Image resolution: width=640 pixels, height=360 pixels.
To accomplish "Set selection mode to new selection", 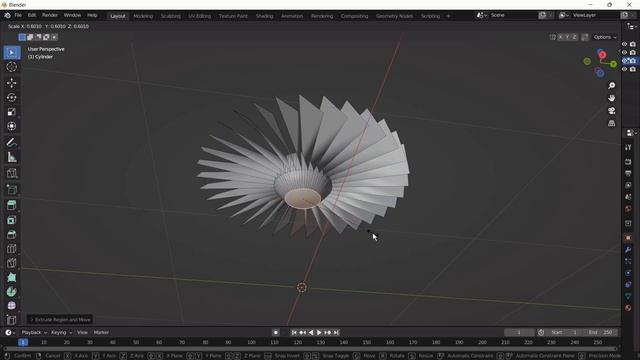I will coord(22,37).
